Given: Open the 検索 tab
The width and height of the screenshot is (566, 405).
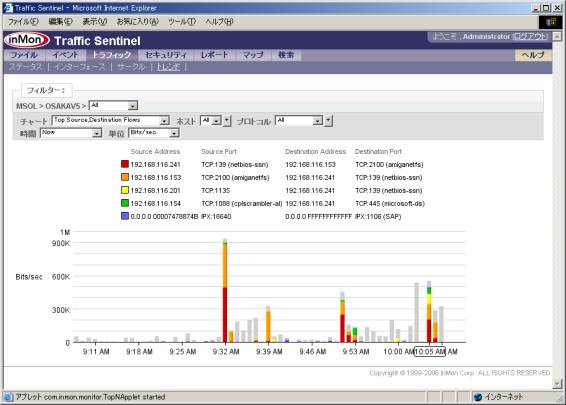Looking at the screenshot, I should tap(286, 55).
